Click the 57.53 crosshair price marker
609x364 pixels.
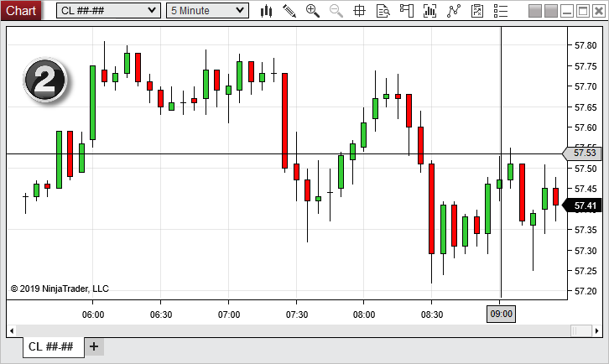(x=582, y=153)
